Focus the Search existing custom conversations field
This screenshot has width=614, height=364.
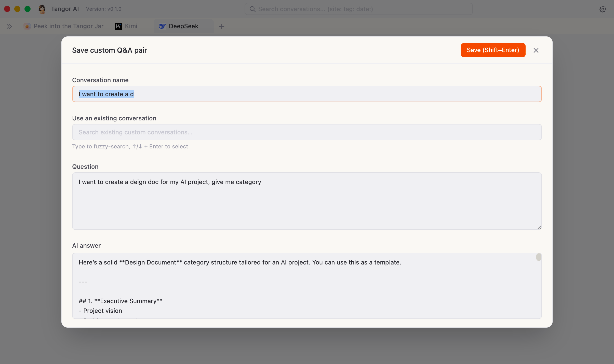click(307, 132)
